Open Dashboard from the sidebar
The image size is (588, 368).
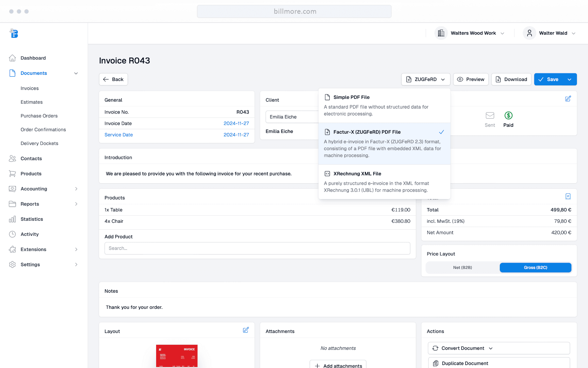33,58
